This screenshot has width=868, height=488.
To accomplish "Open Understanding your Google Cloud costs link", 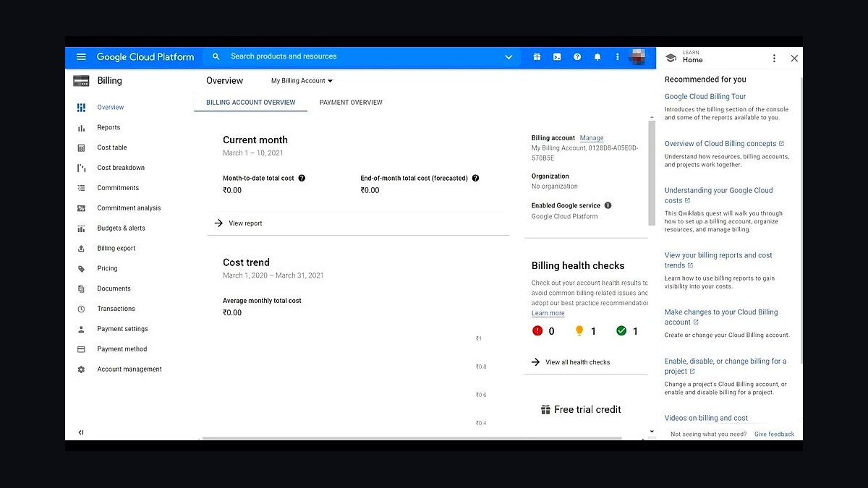I will tap(719, 195).
